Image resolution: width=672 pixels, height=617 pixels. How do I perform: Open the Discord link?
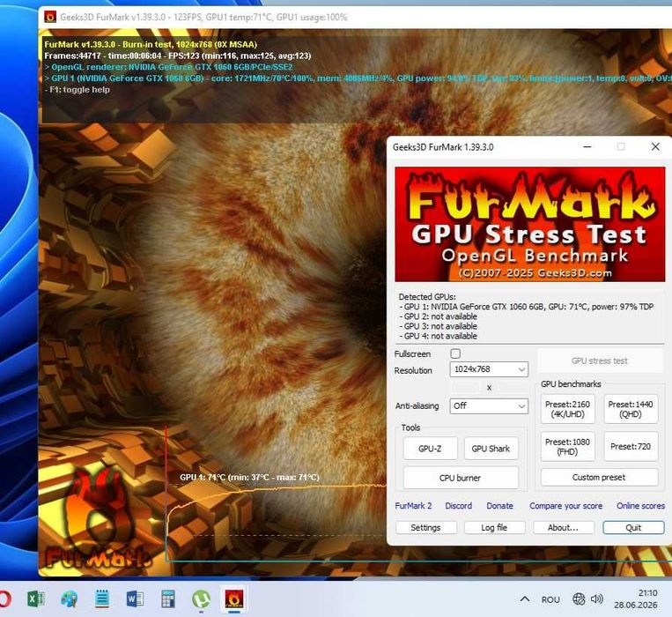tap(458, 506)
